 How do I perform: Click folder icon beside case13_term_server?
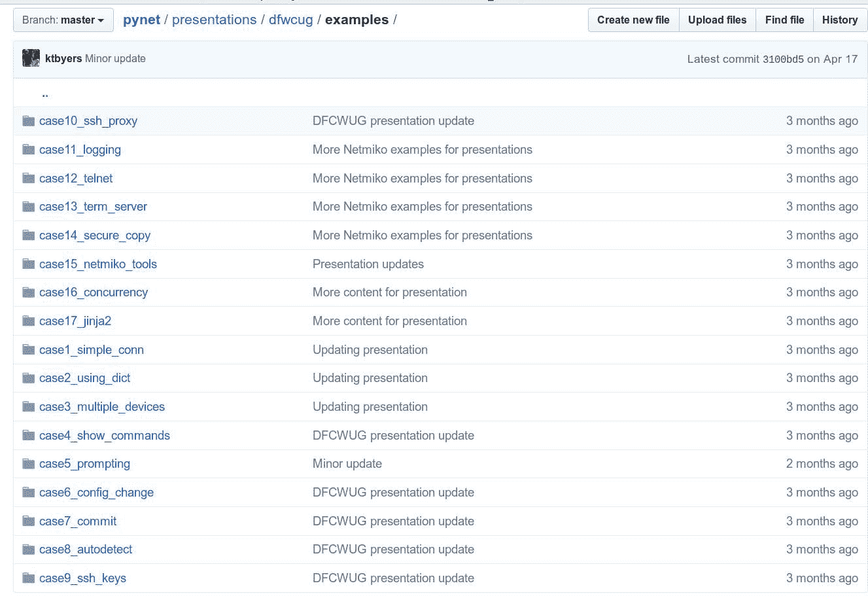pos(28,206)
